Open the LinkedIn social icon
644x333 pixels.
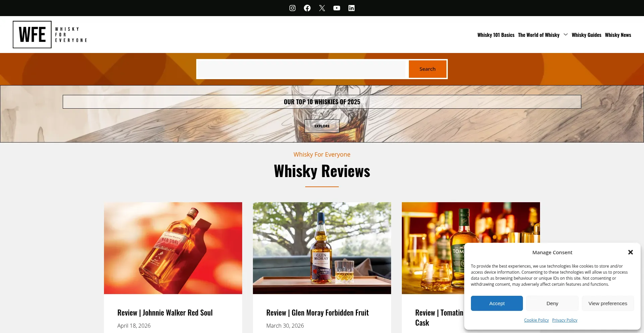point(352,8)
